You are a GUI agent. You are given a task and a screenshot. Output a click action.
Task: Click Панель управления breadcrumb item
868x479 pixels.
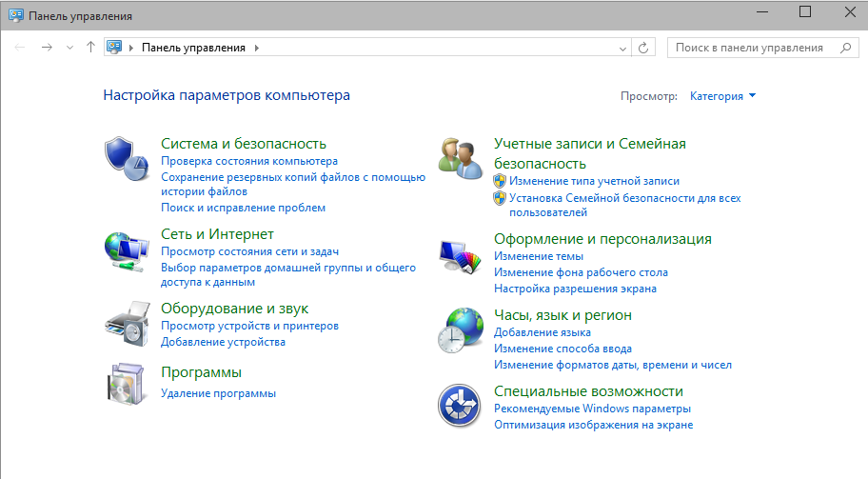coord(193,48)
